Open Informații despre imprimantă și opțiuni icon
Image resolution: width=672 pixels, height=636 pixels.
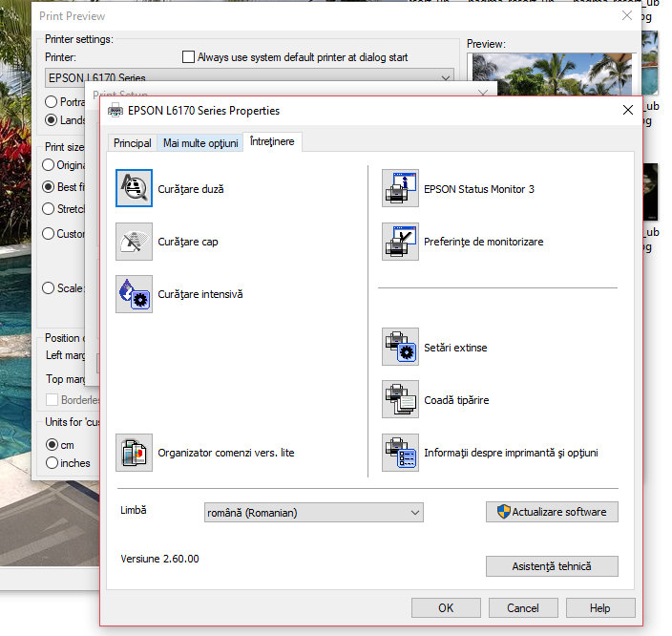point(400,453)
